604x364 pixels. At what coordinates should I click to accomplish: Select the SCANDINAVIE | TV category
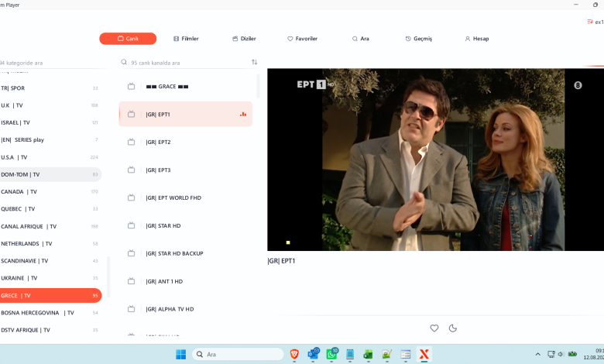(x=50, y=261)
